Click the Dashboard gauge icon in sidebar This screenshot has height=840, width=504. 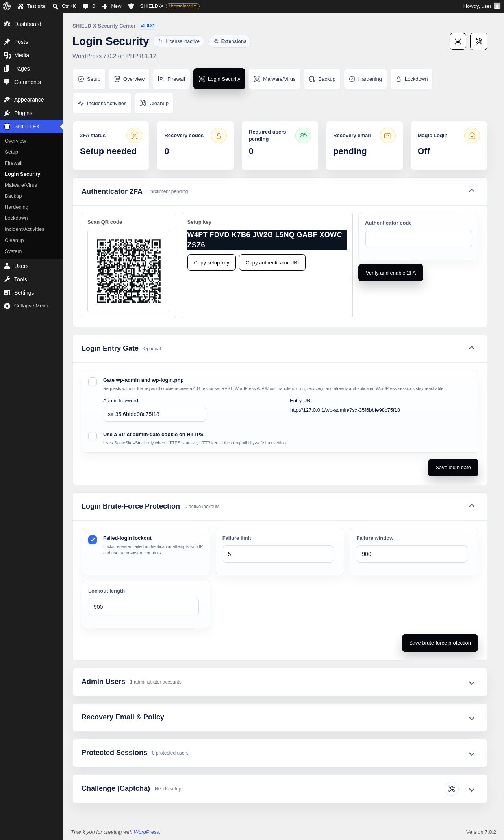7,24
